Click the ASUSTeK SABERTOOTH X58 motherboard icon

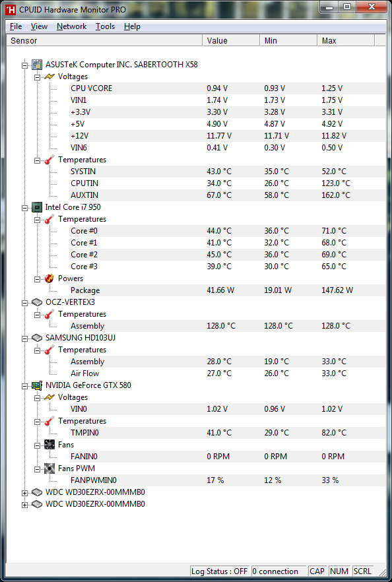(x=37, y=65)
